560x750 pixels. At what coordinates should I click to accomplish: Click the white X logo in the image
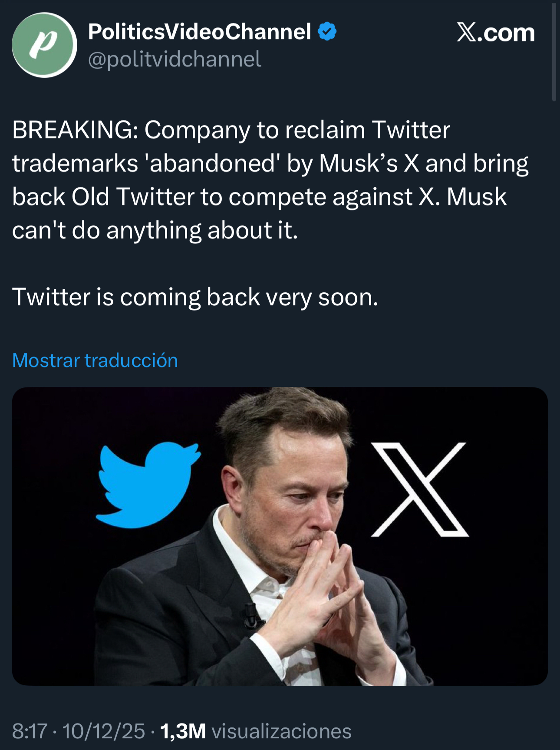tap(420, 489)
